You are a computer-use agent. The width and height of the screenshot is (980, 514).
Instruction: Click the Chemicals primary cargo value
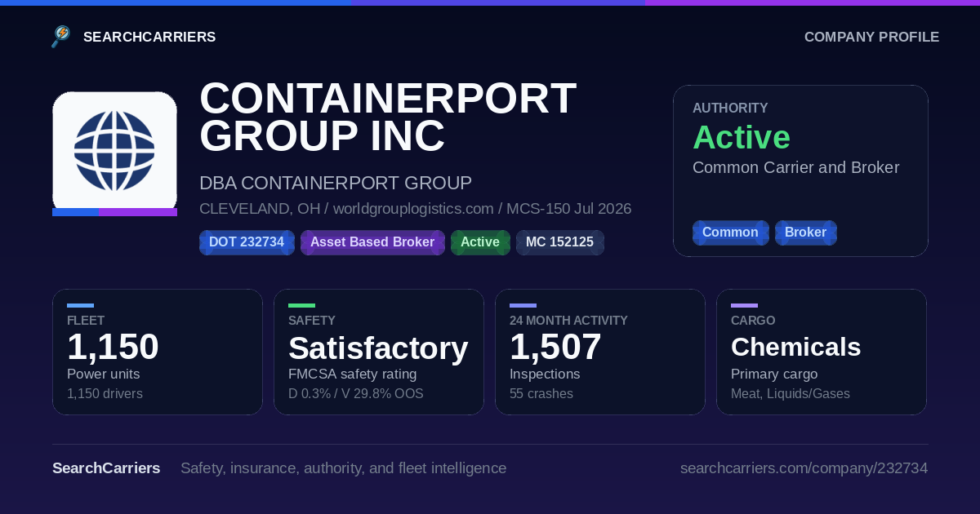[x=795, y=347]
